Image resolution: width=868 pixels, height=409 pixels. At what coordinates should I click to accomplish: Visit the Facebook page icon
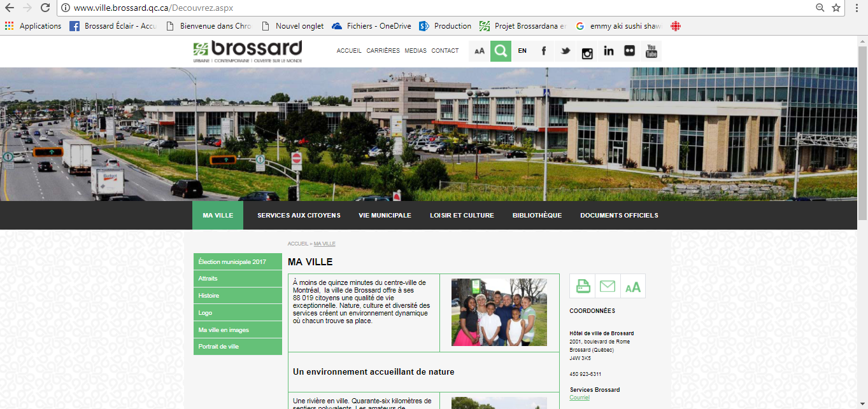(543, 51)
